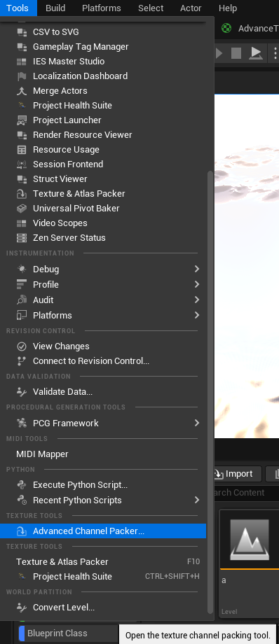Click the Project Health Suite entry above Project Launcher

(x=103, y=106)
